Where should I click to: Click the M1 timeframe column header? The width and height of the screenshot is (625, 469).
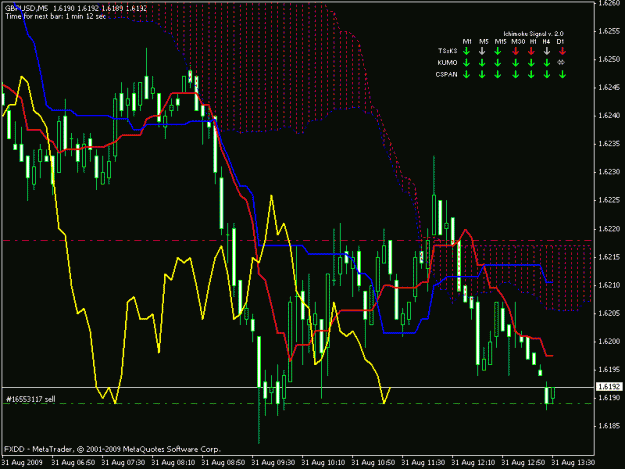pos(467,41)
